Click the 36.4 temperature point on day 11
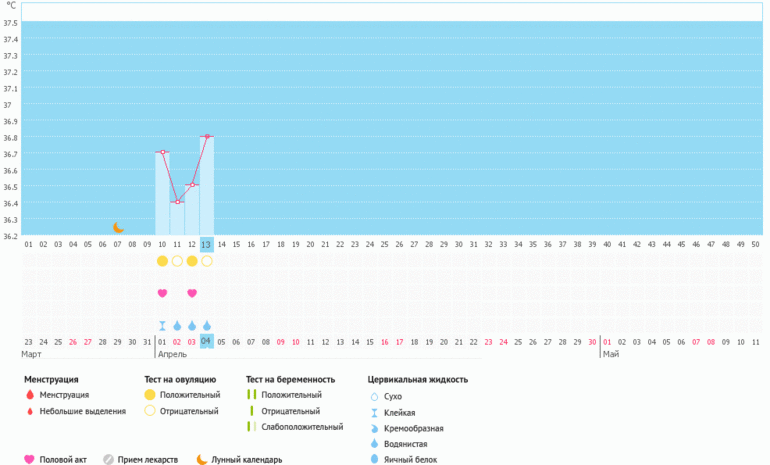Image resolution: width=770 pixels, height=465 pixels. (x=177, y=202)
